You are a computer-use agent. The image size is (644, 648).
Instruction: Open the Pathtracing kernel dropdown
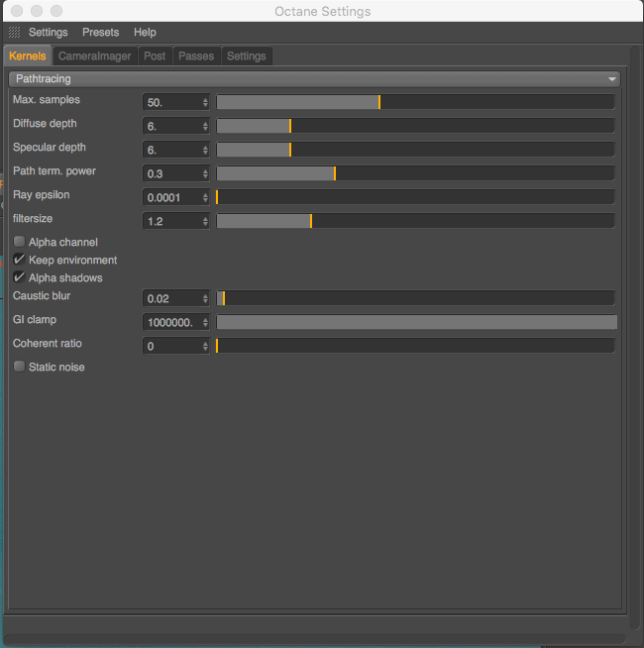pyautogui.click(x=314, y=79)
